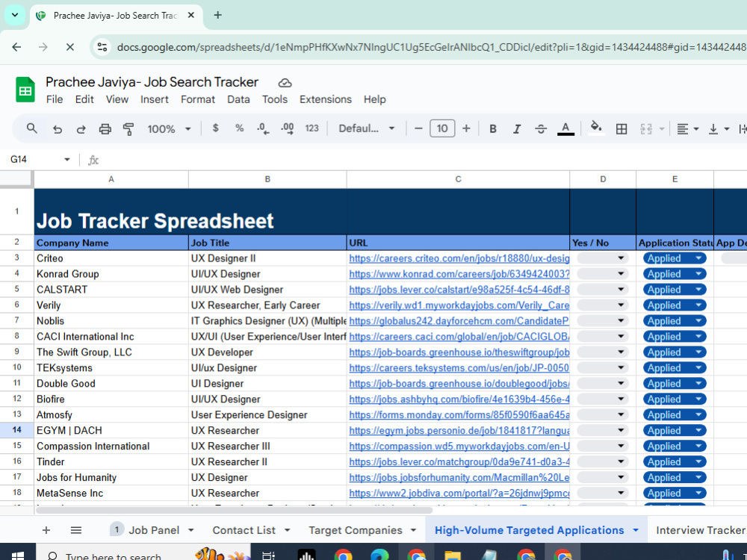Format cell as currency
The image size is (747, 560).
pos(216,128)
